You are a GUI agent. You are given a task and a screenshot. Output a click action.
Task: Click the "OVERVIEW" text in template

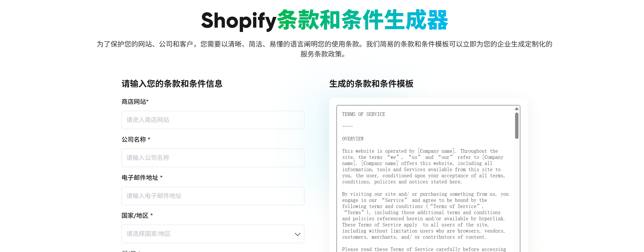[353, 139]
